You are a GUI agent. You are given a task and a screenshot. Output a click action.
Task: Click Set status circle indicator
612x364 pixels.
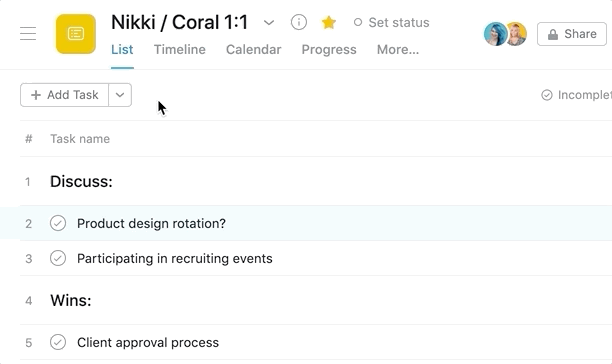click(x=358, y=23)
